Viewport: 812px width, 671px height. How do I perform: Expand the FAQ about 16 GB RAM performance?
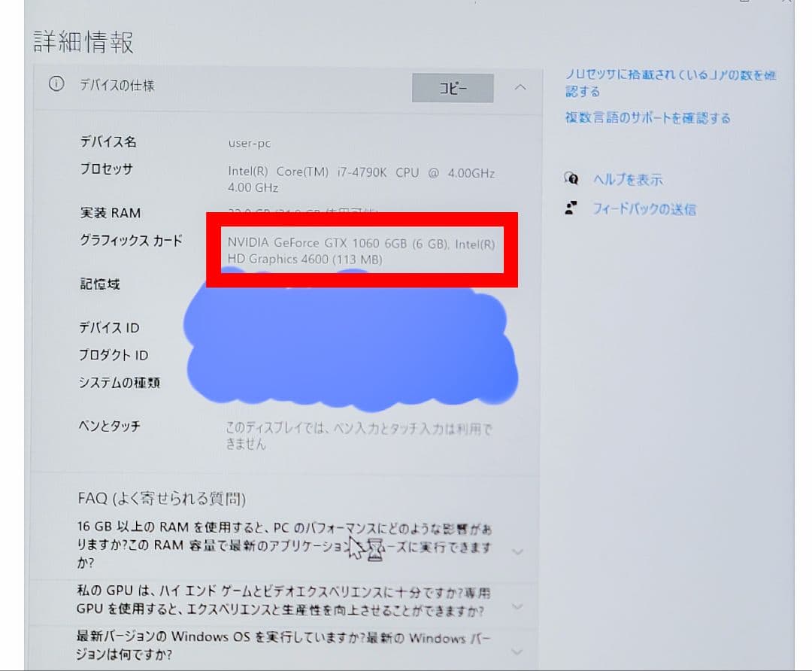517,551
